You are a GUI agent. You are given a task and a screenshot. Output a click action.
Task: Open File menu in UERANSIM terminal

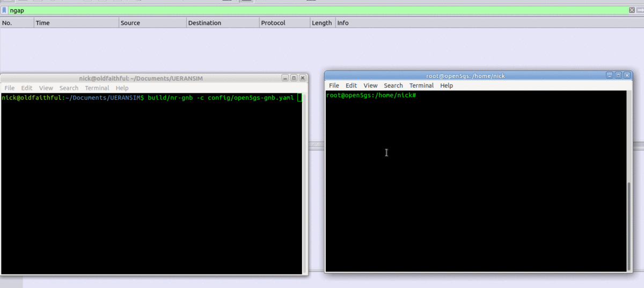tap(10, 88)
